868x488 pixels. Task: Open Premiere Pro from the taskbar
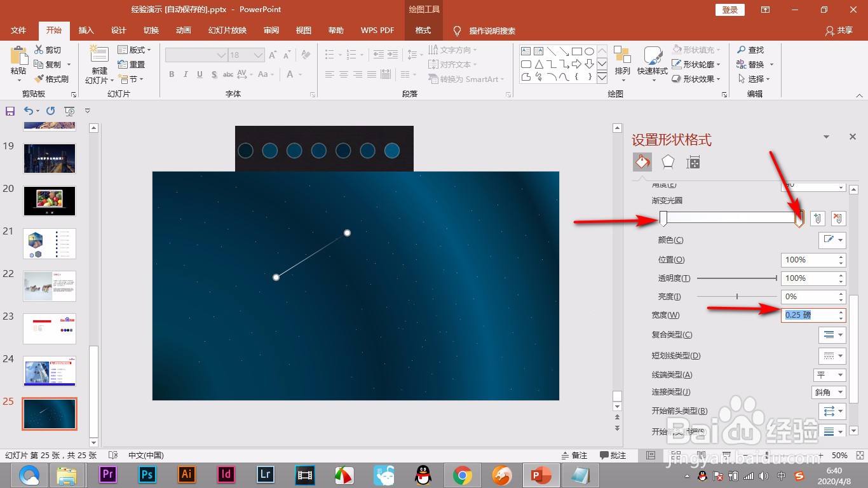(109, 475)
